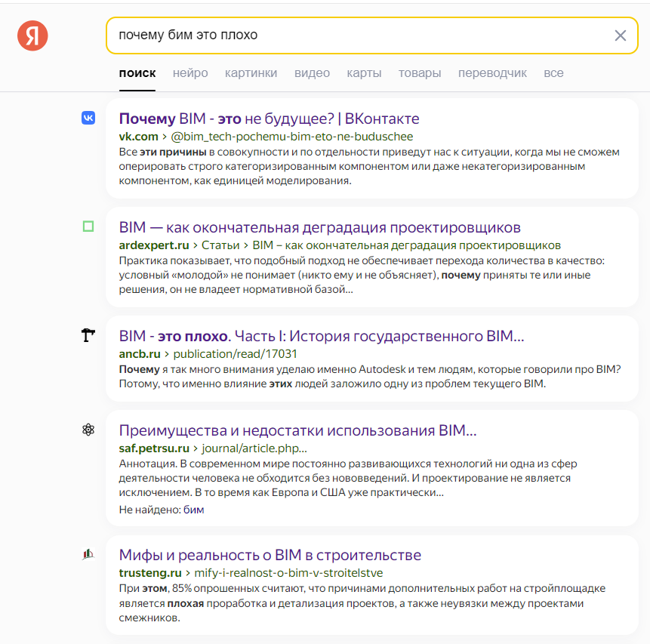Select the VKontakte favicon beside the first result

pos(88,117)
